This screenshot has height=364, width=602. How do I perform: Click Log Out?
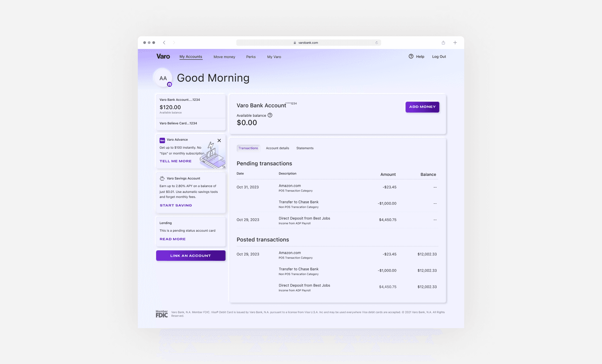click(x=439, y=57)
